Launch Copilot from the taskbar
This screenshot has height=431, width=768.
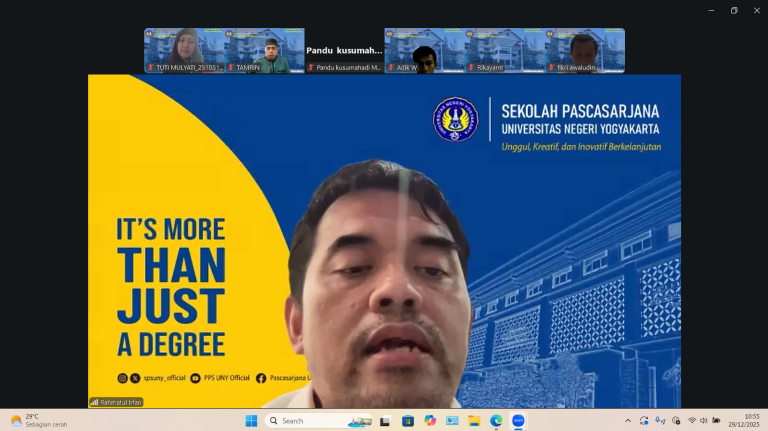click(430, 421)
